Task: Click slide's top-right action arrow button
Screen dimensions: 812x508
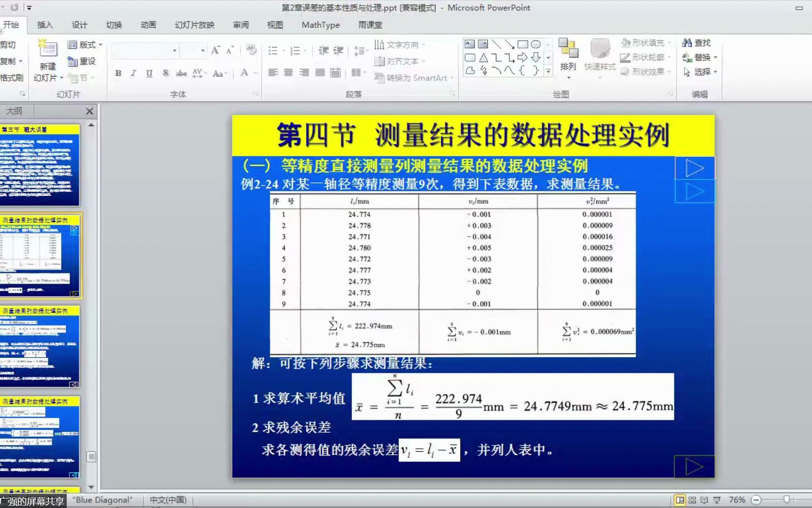Action: [695, 168]
